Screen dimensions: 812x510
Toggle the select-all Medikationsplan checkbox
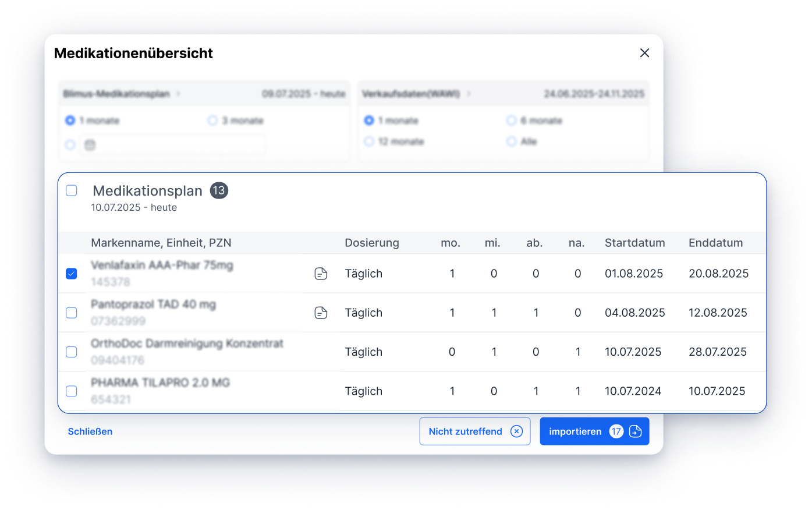coord(72,191)
